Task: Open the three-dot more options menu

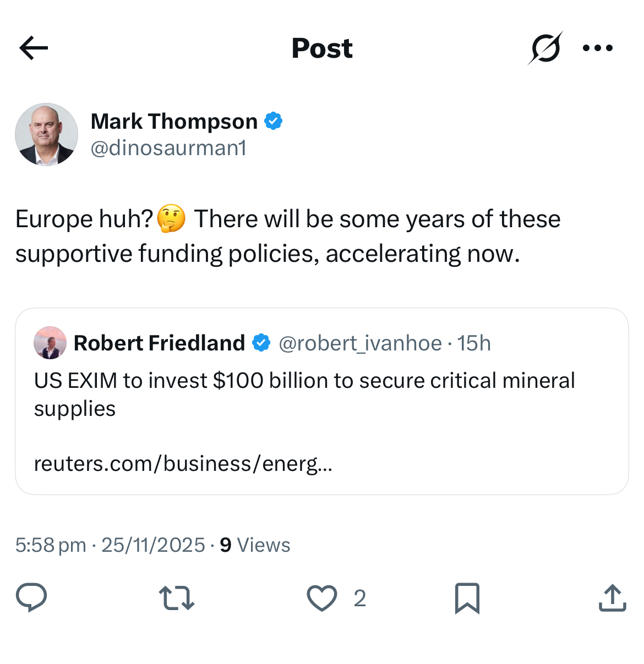Action: click(x=597, y=48)
